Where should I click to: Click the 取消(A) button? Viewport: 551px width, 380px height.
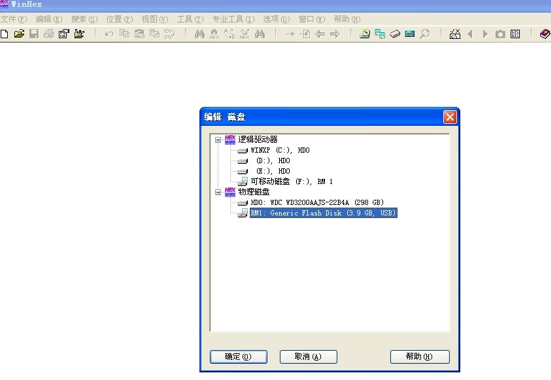click(x=309, y=357)
